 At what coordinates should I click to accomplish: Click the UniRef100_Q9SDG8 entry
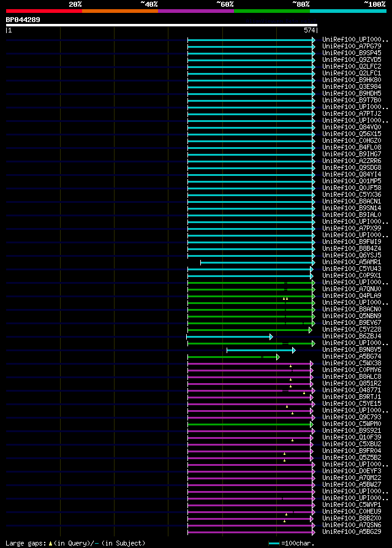point(352,168)
